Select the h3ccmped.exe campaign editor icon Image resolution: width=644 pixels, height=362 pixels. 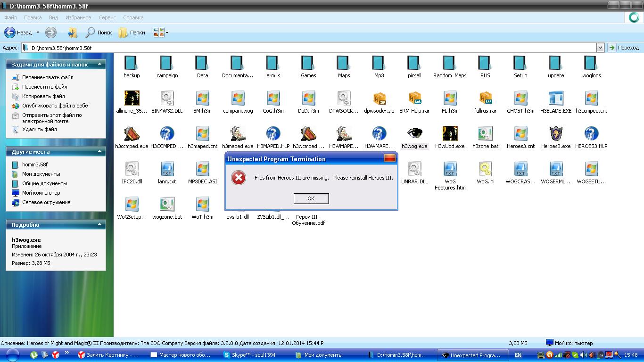coord(132,133)
